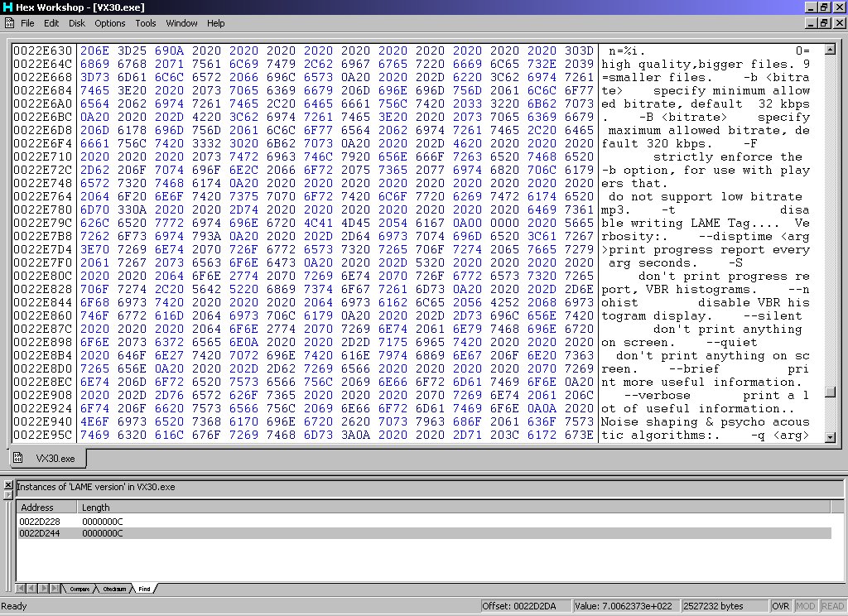Click hex word 5665 in row 0022E79C

click(579, 223)
